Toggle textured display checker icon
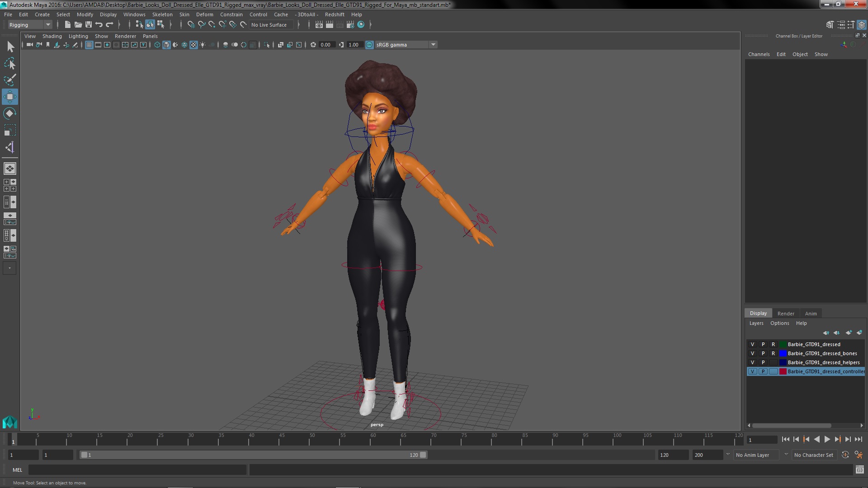 193,45
